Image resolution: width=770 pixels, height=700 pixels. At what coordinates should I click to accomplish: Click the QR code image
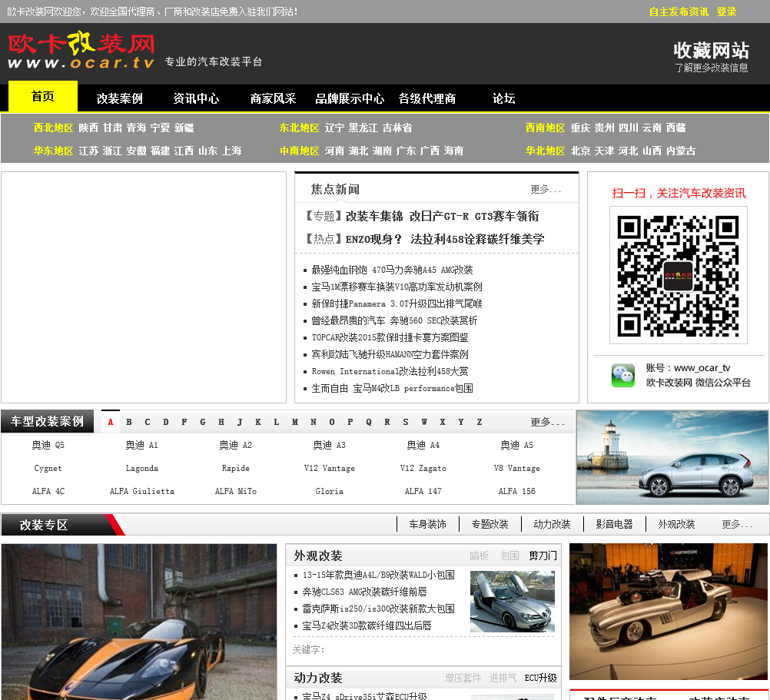tap(678, 275)
